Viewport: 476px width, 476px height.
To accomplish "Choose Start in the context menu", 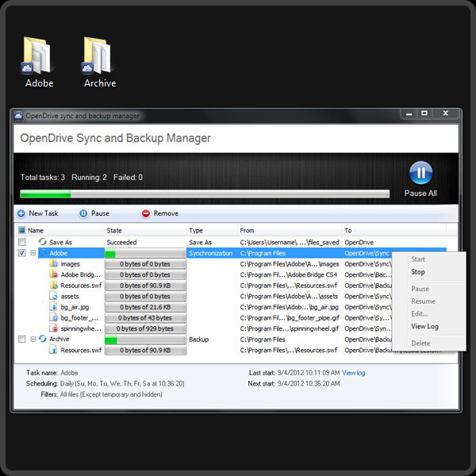I will (418, 259).
